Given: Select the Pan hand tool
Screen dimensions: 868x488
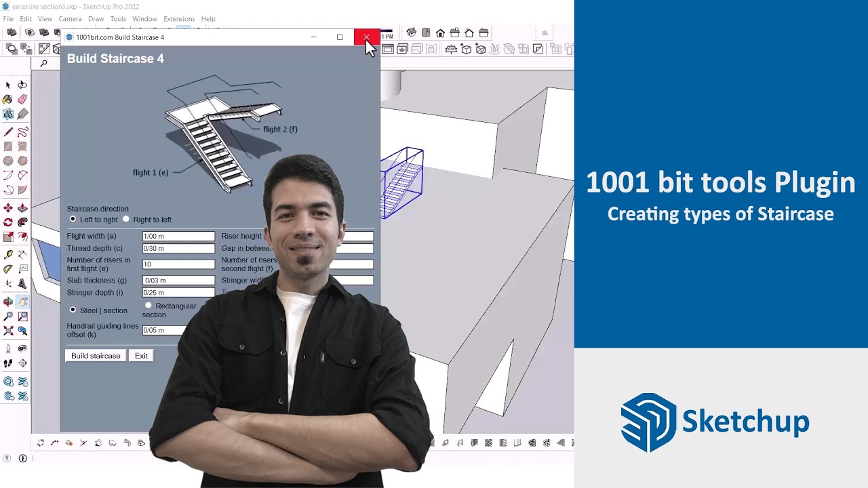Looking at the screenshot, I should click(22, 302).
